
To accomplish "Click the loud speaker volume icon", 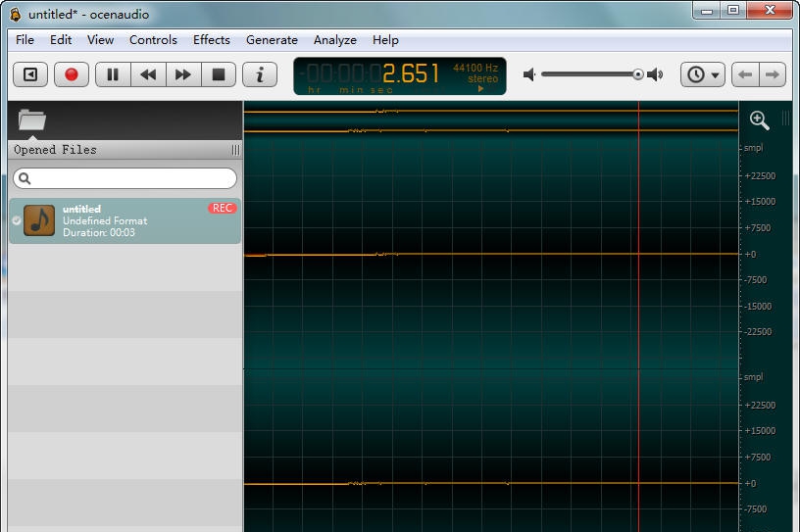I will [656, 74].
